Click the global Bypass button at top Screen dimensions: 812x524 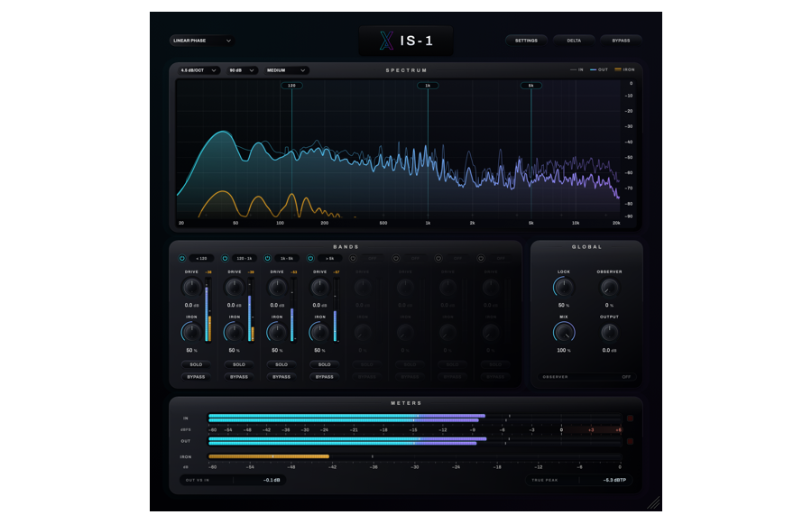click(621, 41)
